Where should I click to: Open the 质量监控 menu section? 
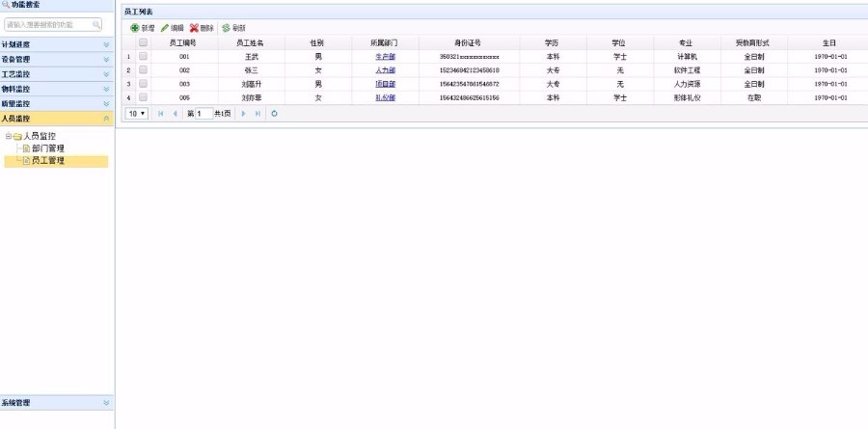[x=57, y=103]
